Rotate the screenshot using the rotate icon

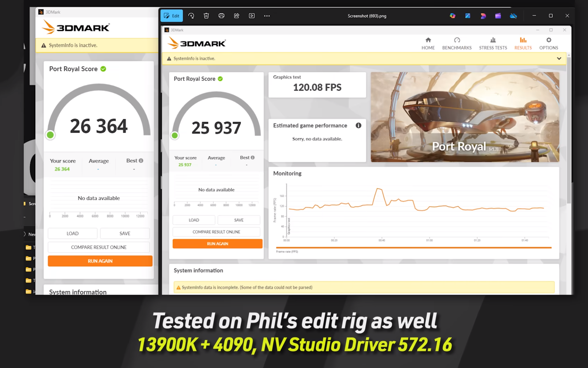191,16
